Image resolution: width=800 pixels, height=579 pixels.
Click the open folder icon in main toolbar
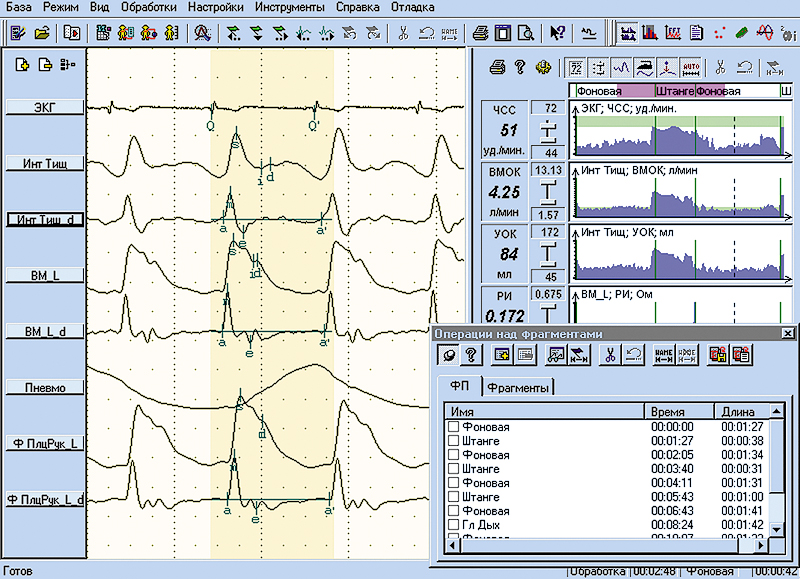point(42,33)
